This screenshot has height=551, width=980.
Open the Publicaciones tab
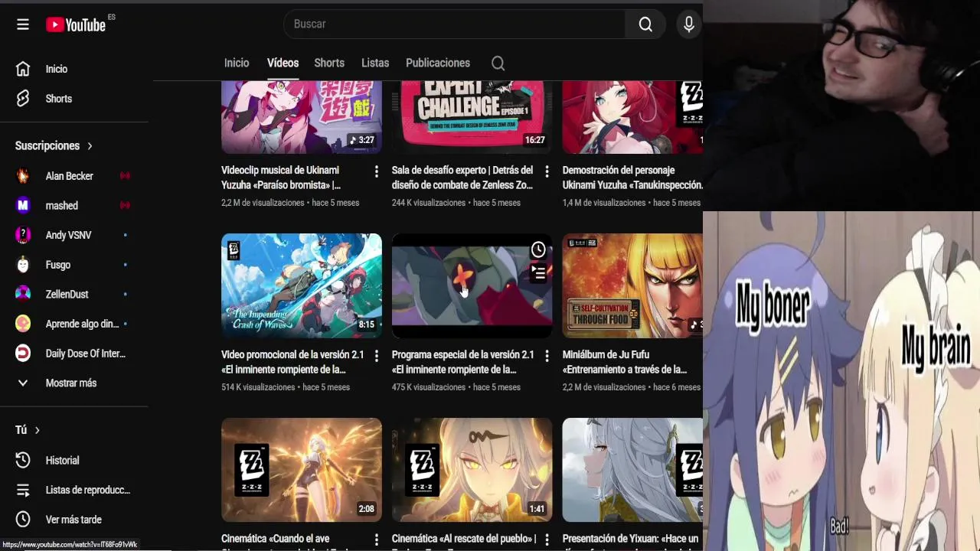(438, 63)
